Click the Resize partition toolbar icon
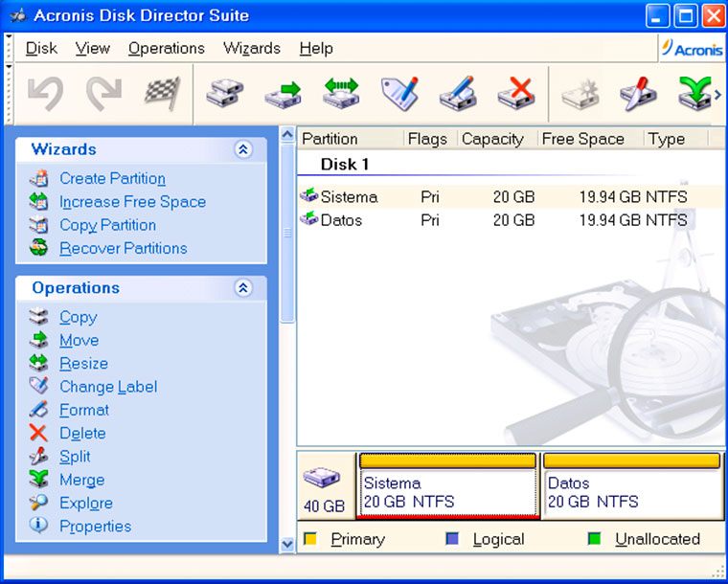728x584 pixels. 341,93
